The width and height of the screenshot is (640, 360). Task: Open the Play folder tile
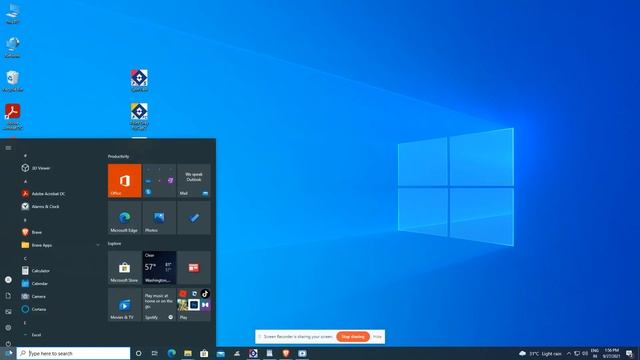click(194, 304)
